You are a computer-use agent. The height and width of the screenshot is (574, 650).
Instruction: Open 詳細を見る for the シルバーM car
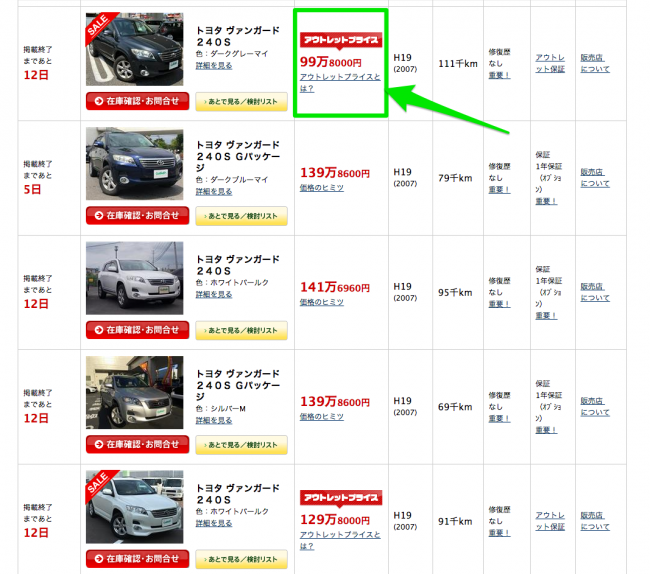tap(214, 420)
